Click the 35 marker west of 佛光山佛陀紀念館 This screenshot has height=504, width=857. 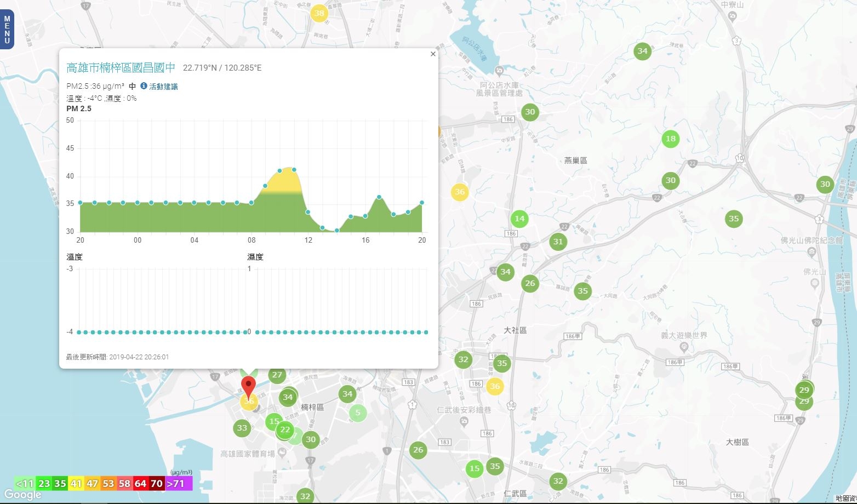[734, 219]
